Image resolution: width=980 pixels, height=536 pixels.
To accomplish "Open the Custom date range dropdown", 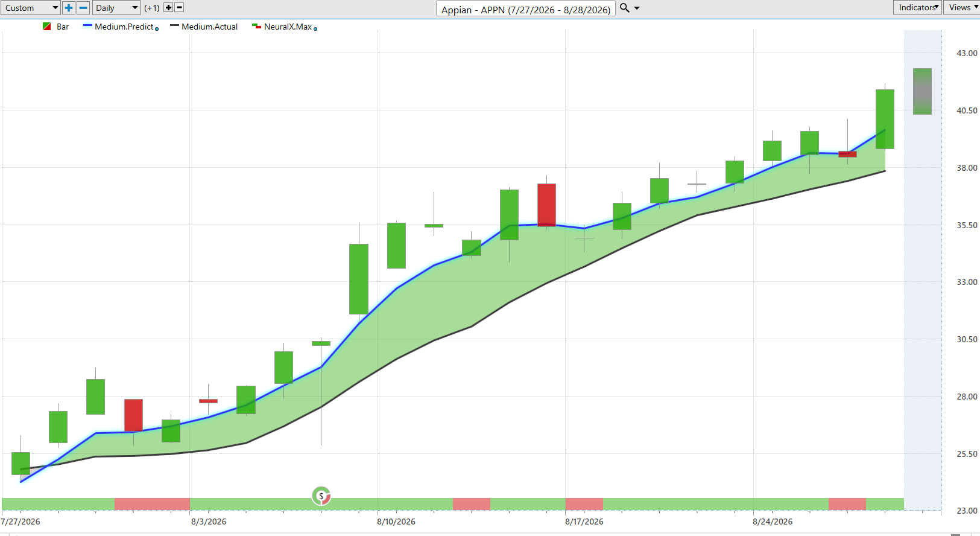I will tap(30, 8).
